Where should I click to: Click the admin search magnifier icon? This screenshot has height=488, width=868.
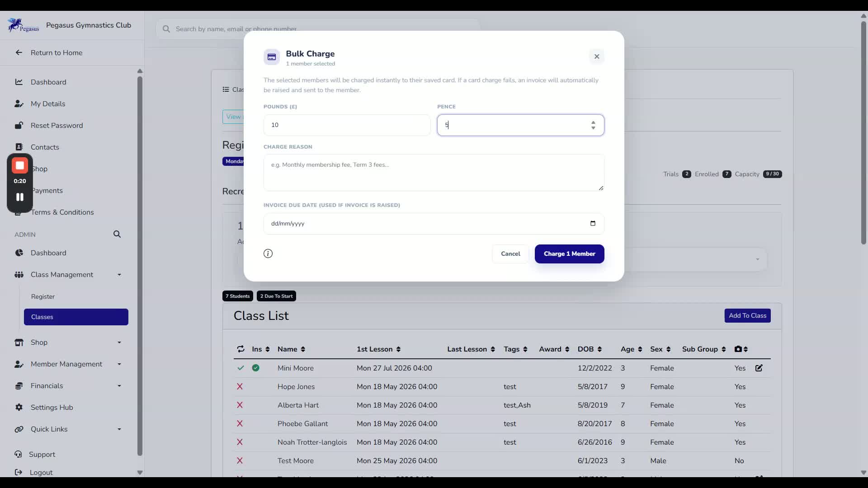pos(117,234)
